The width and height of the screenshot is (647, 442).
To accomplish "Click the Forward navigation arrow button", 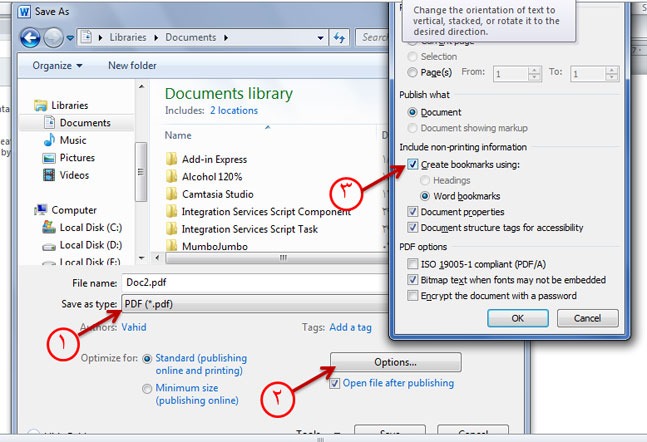I will coord(53,38).
